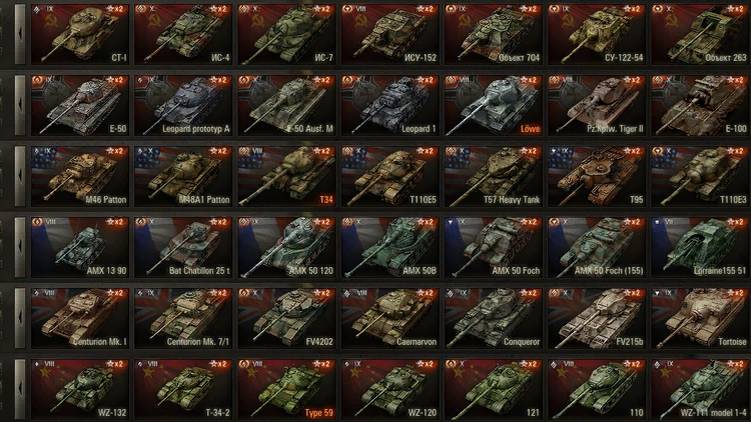Image resolution: width=751 pixels, height=422 pixels.
Task: Click the x2 star icon on Löwe
Action: coord(530,80)
